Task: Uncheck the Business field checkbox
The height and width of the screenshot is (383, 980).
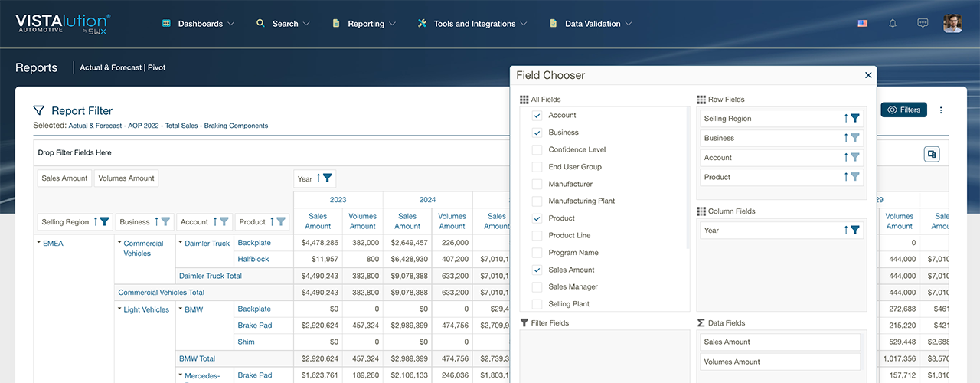Action: click(537, 133)
